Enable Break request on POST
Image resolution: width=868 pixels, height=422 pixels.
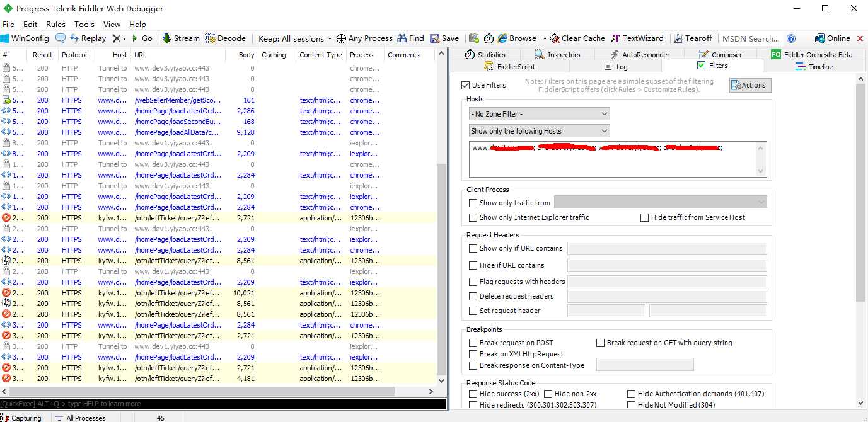473,343
